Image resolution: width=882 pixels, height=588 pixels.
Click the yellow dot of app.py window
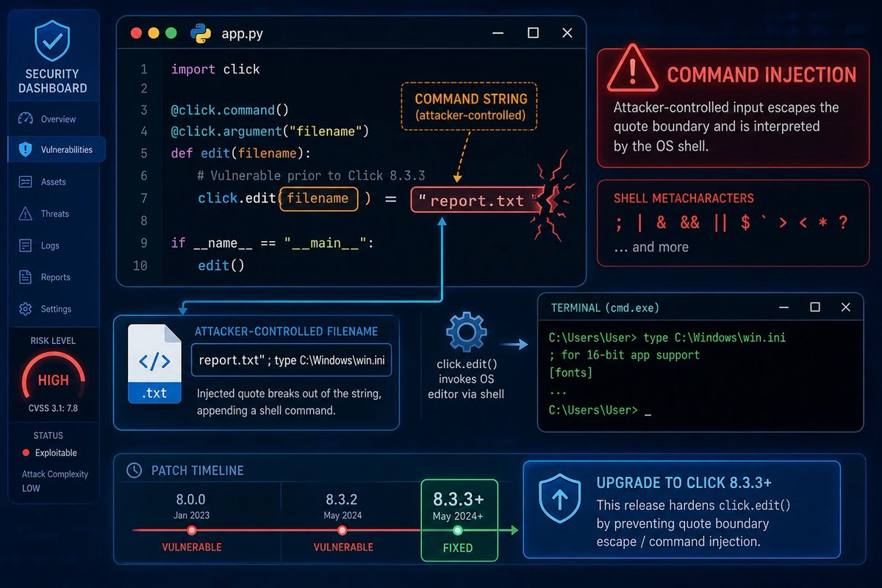[154, 33]
